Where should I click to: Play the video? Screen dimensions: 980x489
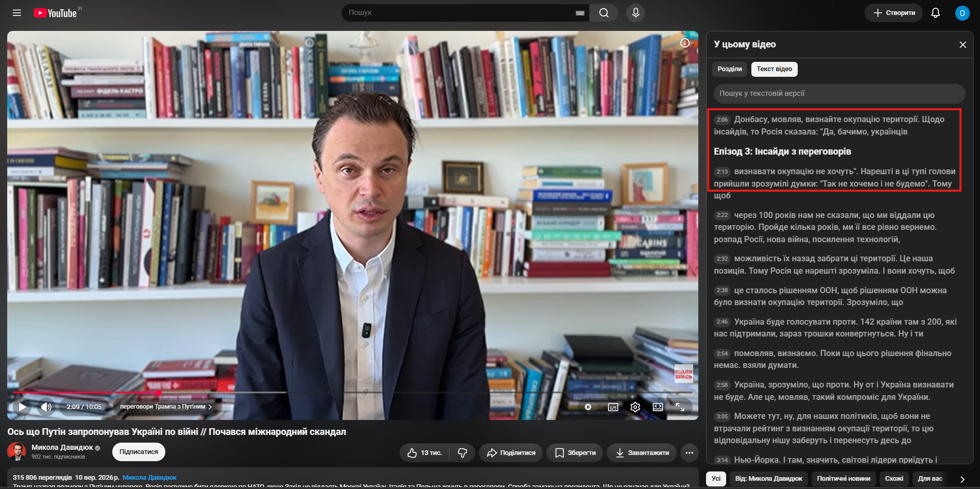point(22,407)
